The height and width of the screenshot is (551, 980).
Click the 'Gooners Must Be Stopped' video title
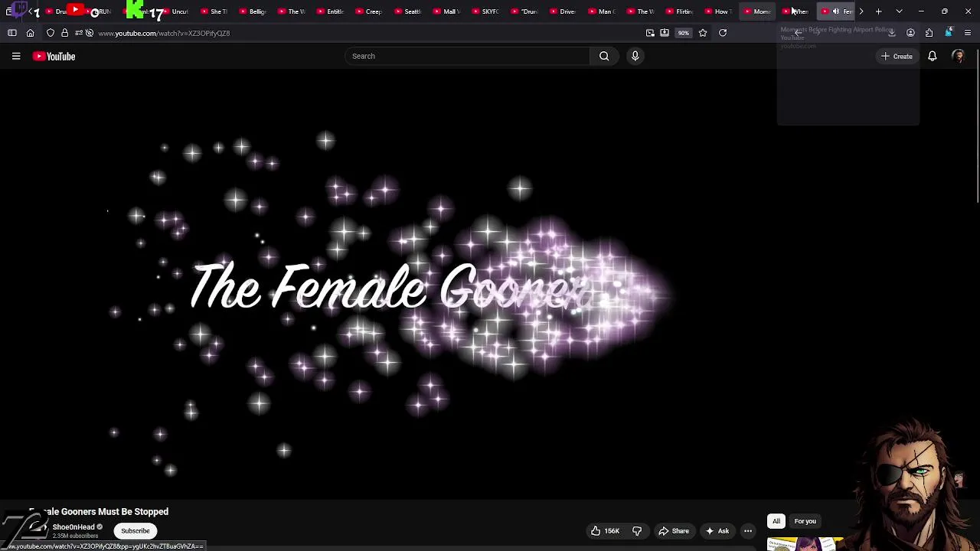click(x=99, y=511)
